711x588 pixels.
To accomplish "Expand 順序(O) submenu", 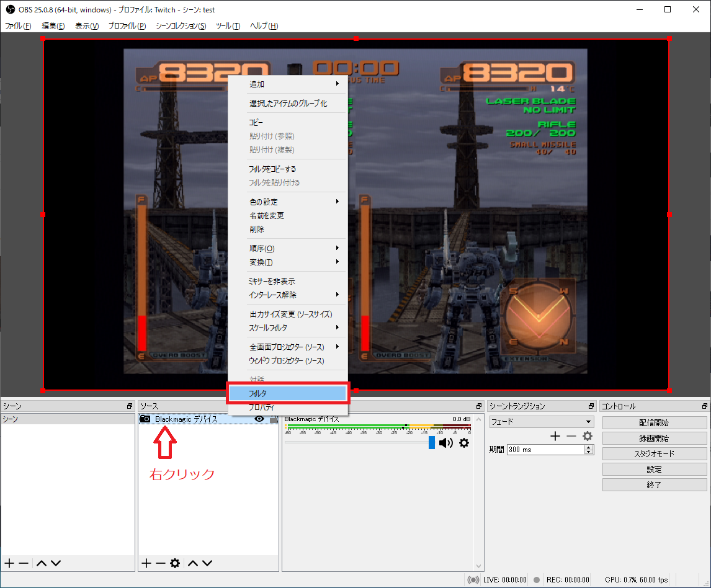I will tap(288, 249).
